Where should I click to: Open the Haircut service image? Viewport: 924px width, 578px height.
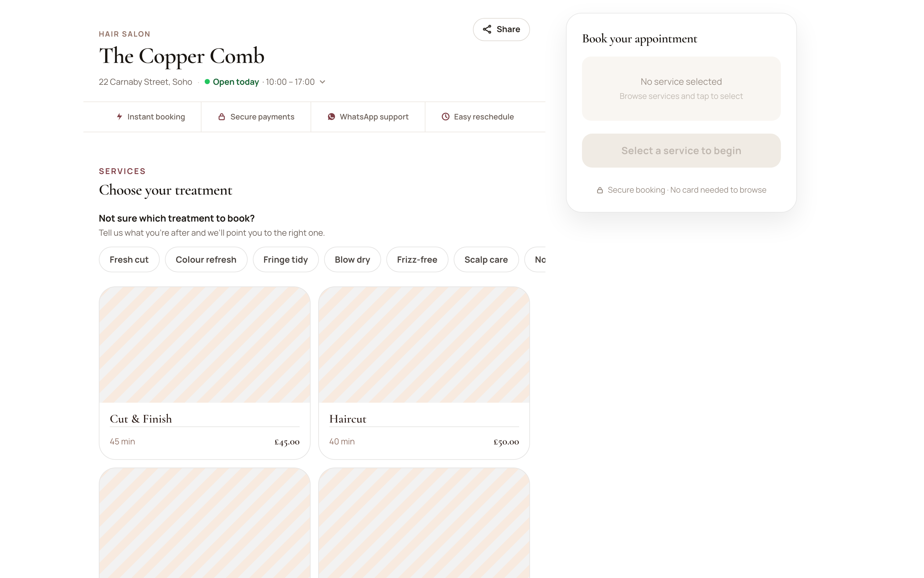tap(424, 345)
